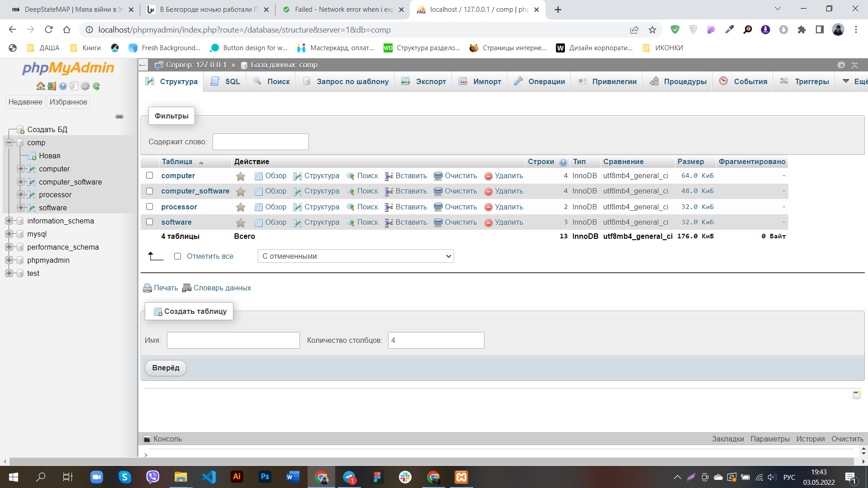This screenshot has height=488, width=868.
Task: Open the 'С отмеченными:' dropdown
Action: click(356, 256)
